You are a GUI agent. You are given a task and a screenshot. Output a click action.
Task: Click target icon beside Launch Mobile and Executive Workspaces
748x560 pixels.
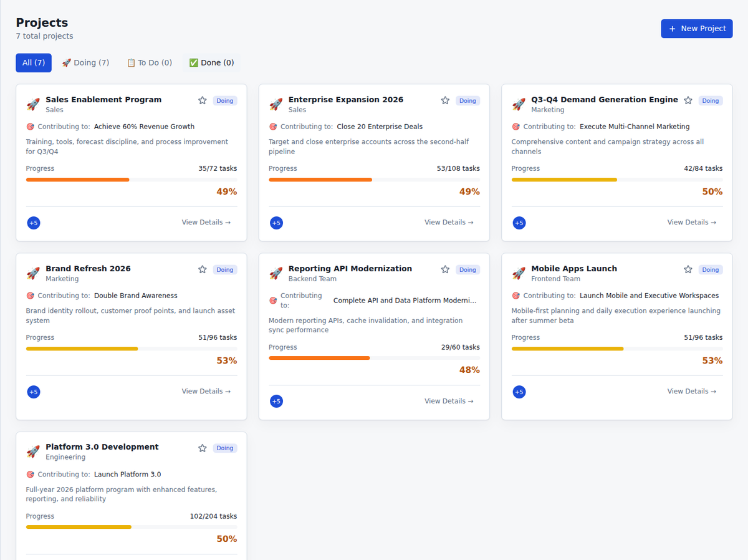pos(515,296)
